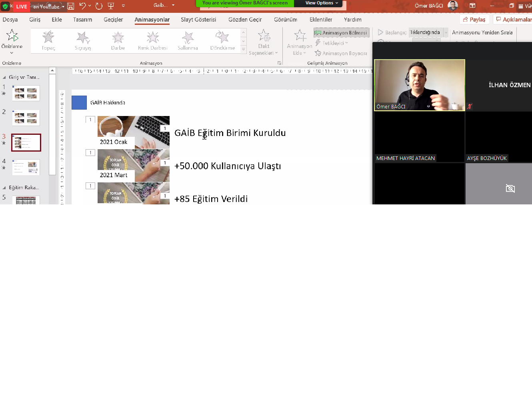Viewport: 532px width, 394px height.
Task: Apply the Darbe animation effect
Action: point(118,40)
